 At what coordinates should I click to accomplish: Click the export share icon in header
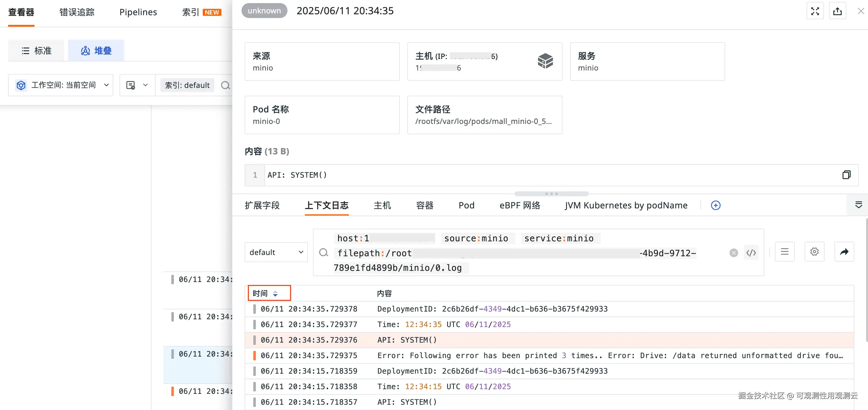[837, 11]
